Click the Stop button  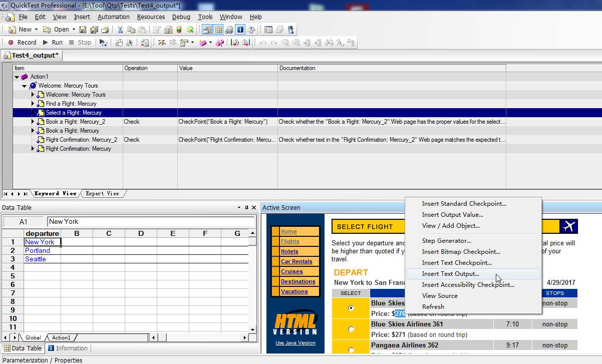pos(80,43)
